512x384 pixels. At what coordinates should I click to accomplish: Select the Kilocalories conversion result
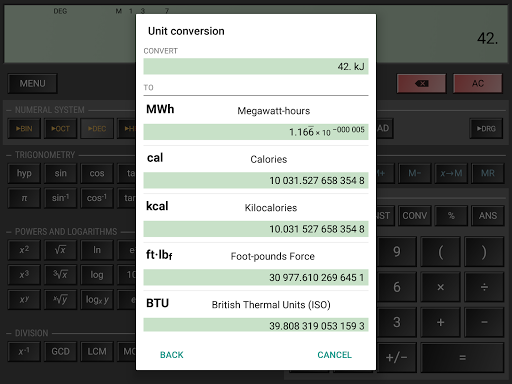point(256,229)
